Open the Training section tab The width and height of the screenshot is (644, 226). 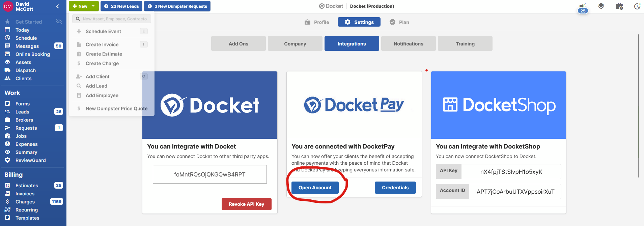[x=465, y=43]
